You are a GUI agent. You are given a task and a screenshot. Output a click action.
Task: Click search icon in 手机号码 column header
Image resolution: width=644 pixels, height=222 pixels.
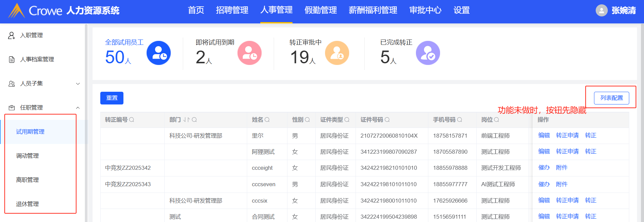(460, 120)
